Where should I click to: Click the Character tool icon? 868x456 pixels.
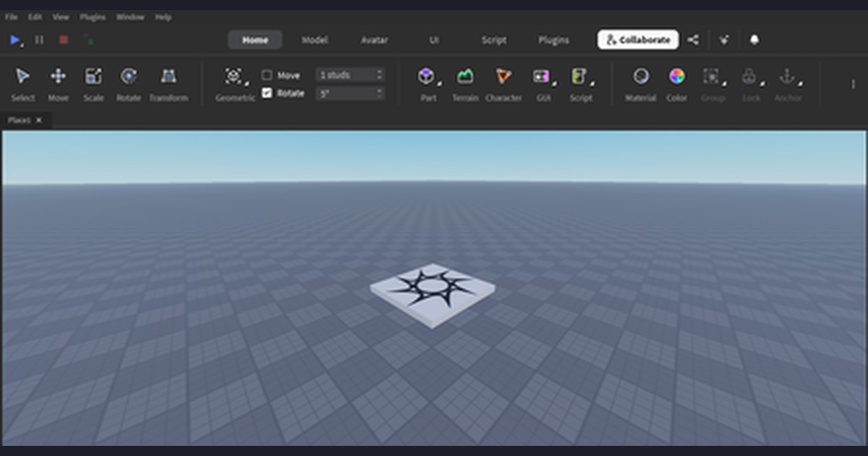(503, 76)
